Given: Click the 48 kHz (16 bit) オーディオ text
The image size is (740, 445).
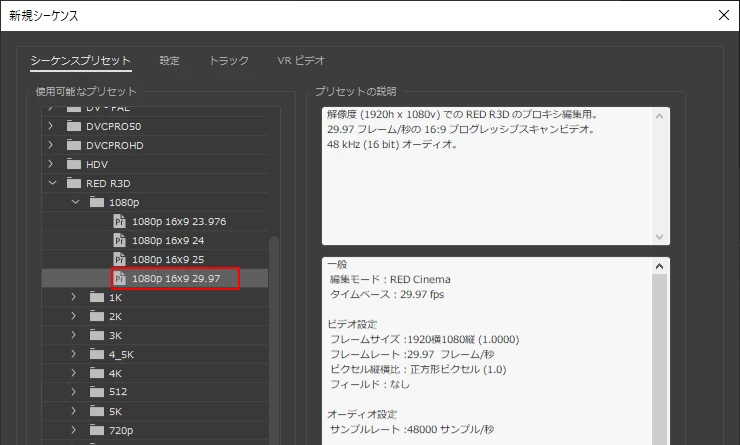Looking at the screenshot, I should (x=392, y=144).
